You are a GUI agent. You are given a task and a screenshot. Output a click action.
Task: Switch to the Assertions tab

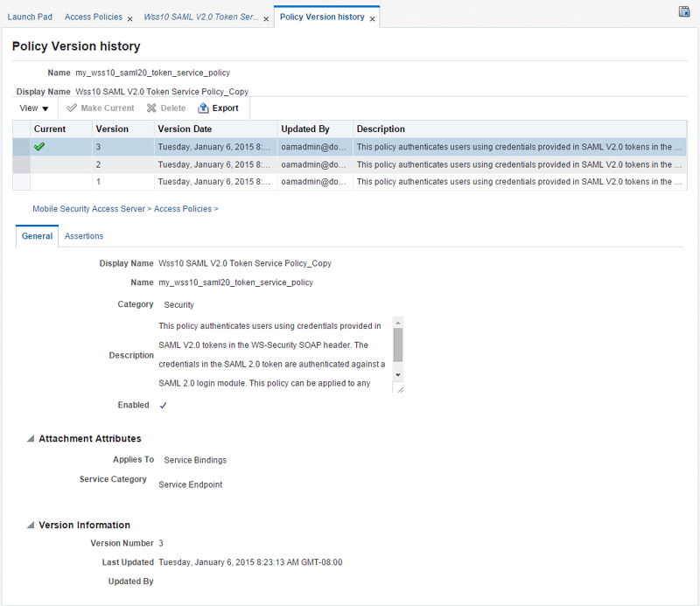point(84,236)
